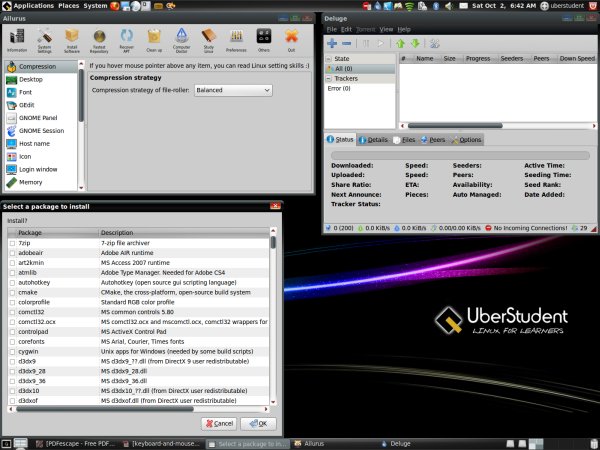Click the green Queue Up arrow in Deluge
600x450 pixels.
coord(401,44)
